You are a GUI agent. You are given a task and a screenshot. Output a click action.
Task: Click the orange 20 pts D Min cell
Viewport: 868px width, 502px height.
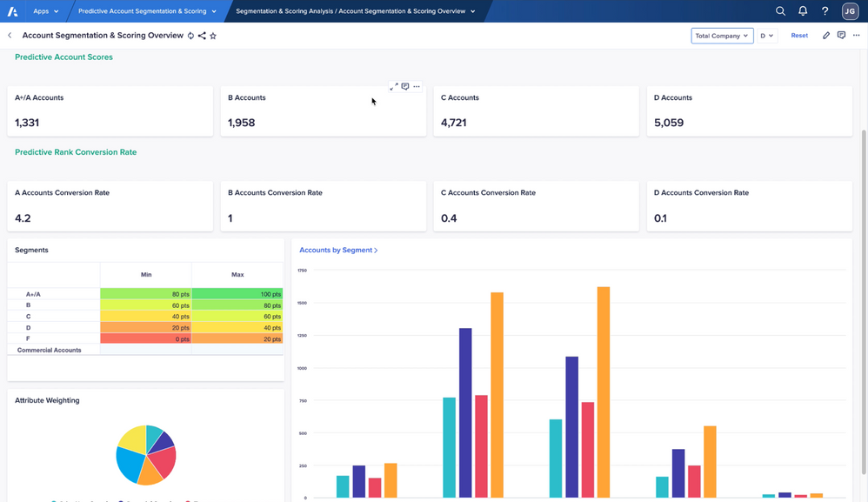point(146,328)
